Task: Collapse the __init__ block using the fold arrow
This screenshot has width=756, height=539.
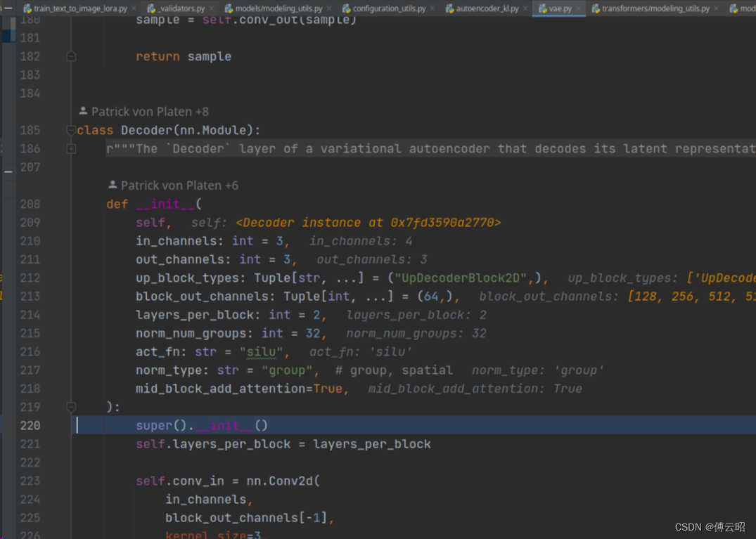Action: (70, 406)
